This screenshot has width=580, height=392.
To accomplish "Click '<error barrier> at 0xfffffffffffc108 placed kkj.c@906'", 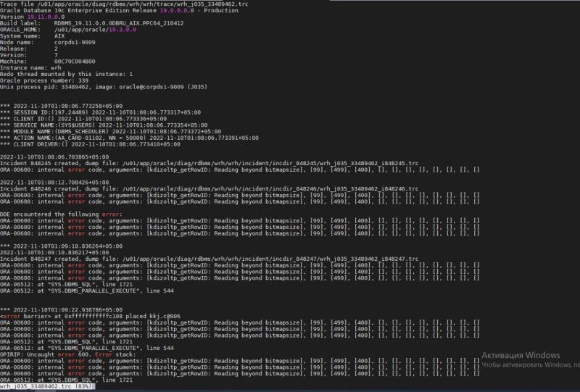I will tap(90, 316).
